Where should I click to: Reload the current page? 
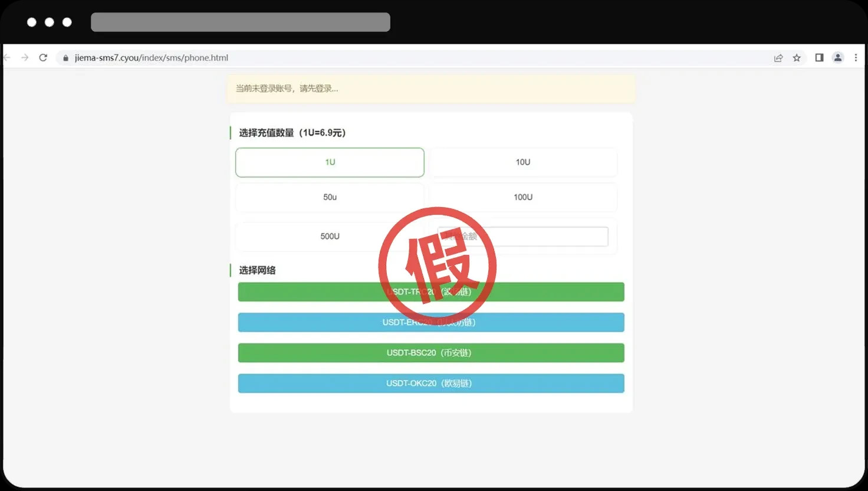pos(43,57)
